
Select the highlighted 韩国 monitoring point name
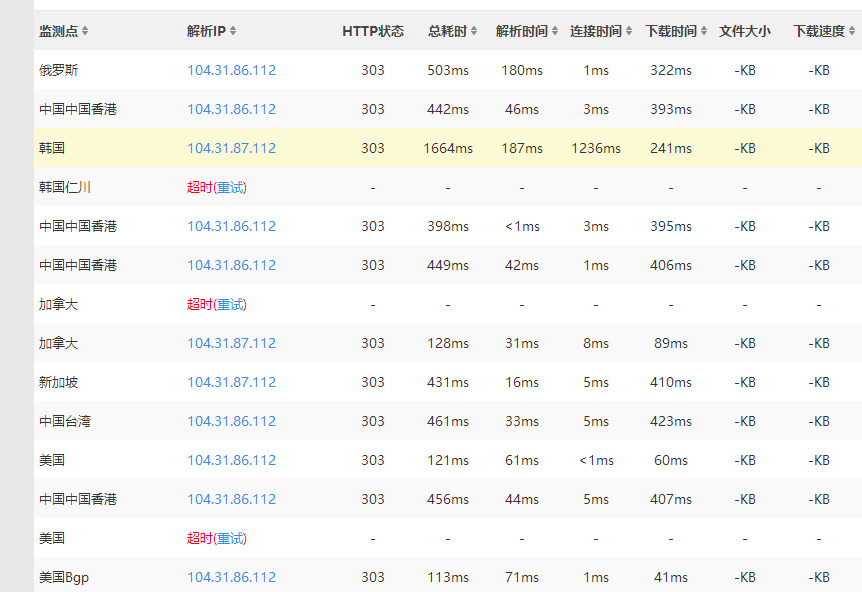(x=52, y=148)
